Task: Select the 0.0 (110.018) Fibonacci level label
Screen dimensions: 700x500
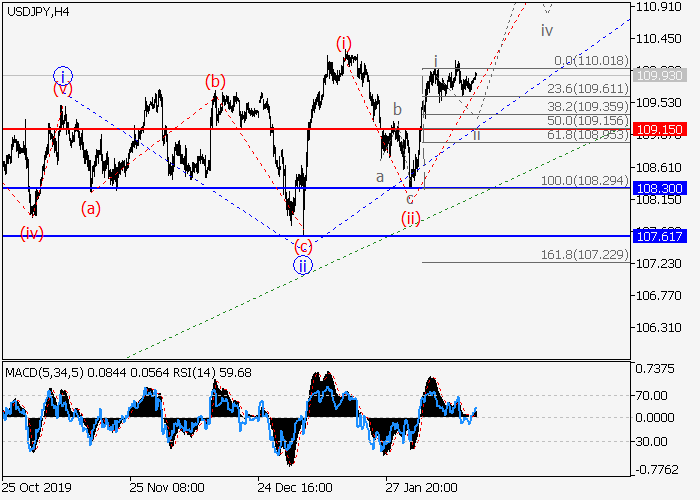Action: (594, 61)
